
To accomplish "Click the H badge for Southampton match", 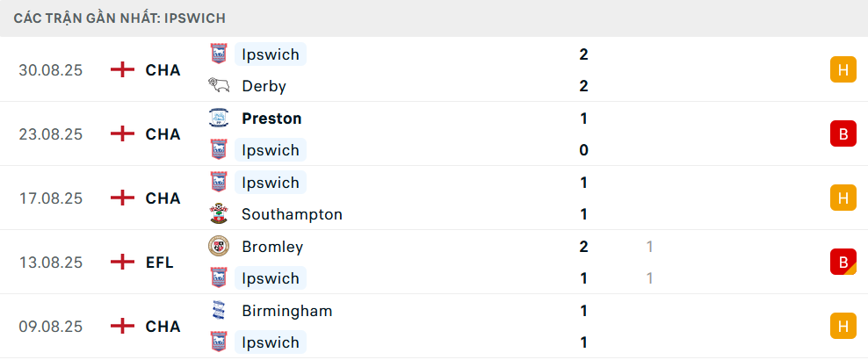I will click(x=843, y=198).
